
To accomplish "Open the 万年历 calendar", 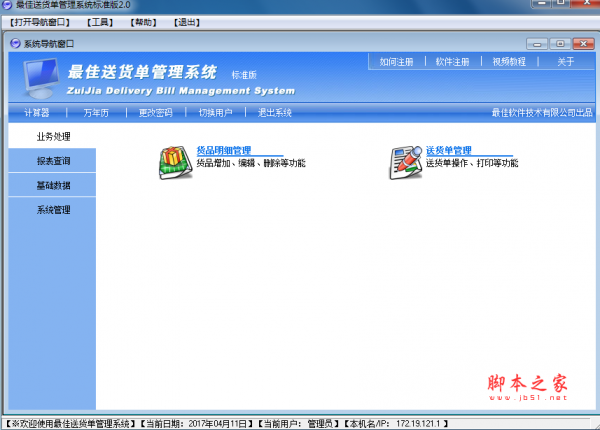I will pyautogui.click(x=96, y=112).
